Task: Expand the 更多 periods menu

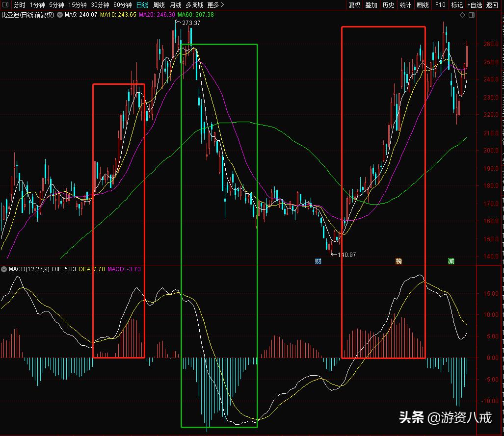Action: [215, 5]
